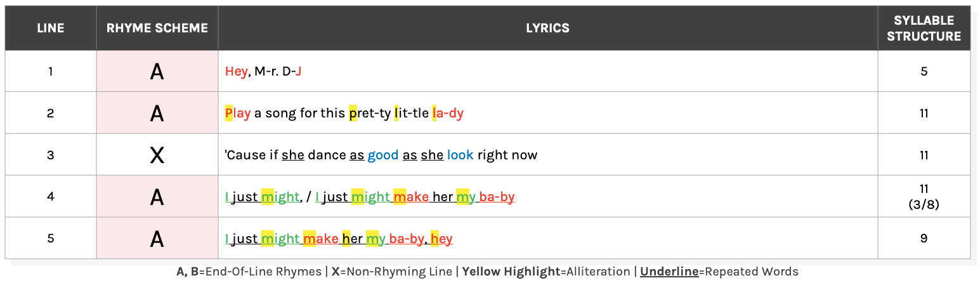Click the blue word "look" in line 3

(460, 155)
